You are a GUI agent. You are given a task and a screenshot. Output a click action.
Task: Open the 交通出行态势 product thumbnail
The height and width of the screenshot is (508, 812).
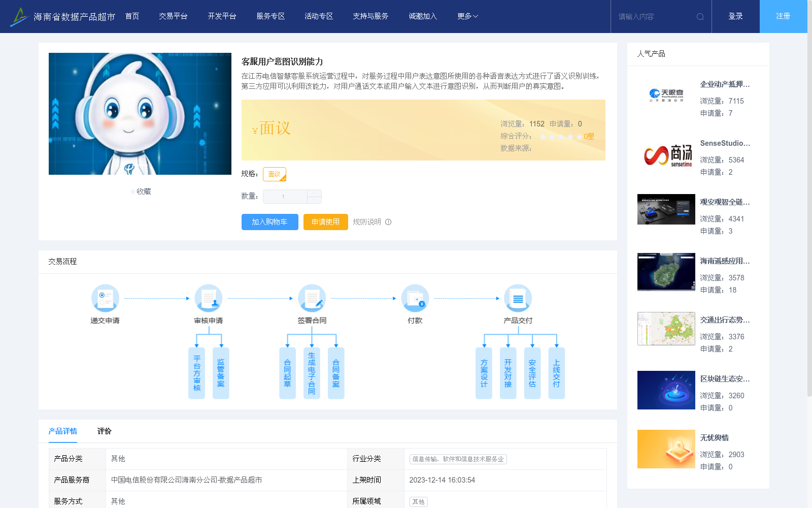[666, 329]
